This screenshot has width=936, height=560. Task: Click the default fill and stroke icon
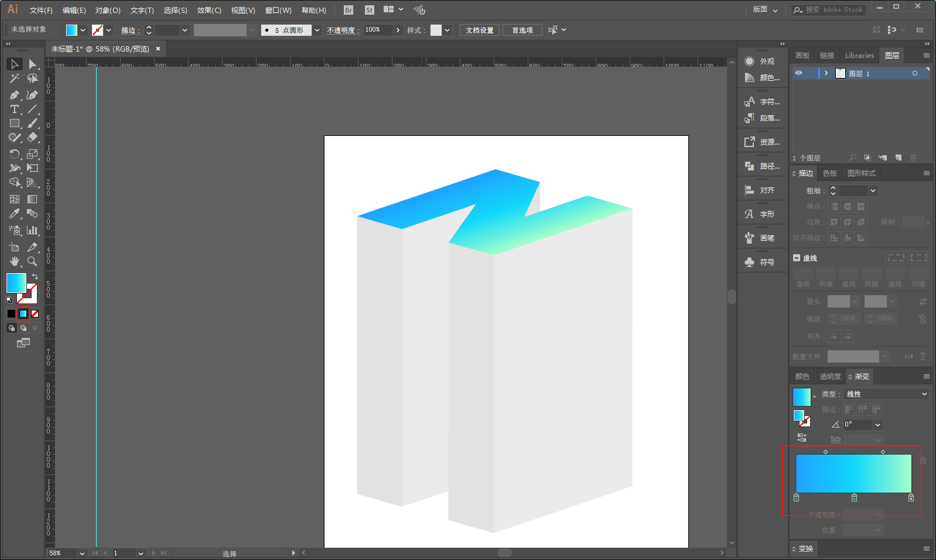9,300
